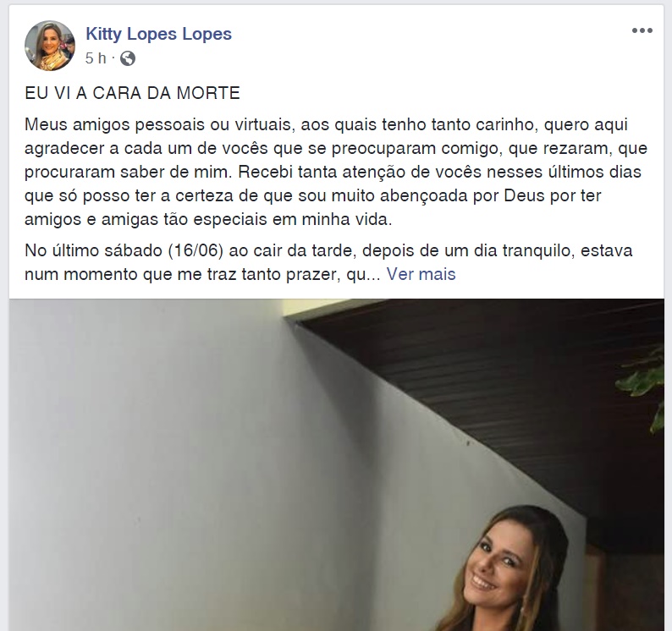Open the post's 5 h timestamp
Screen dimensions: 672x631
tap(96, 58)
